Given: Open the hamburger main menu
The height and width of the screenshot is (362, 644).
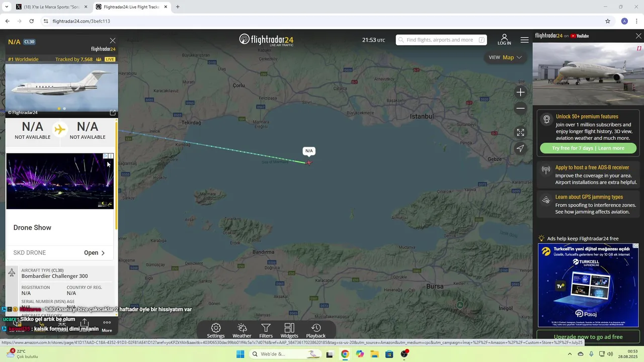Looking at the screenshot, I should click(x=524, y=40).
